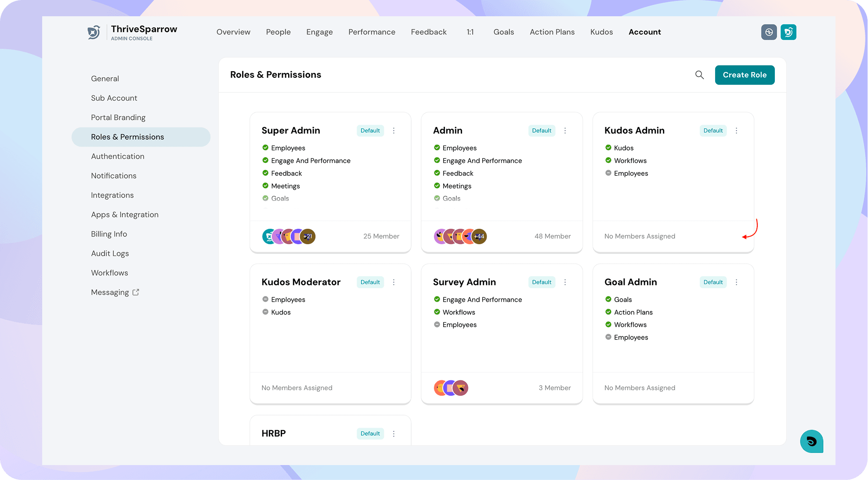
Task: Open HRBP card three-dot menu
Action: pyautogui.click(x=394, y=433)
